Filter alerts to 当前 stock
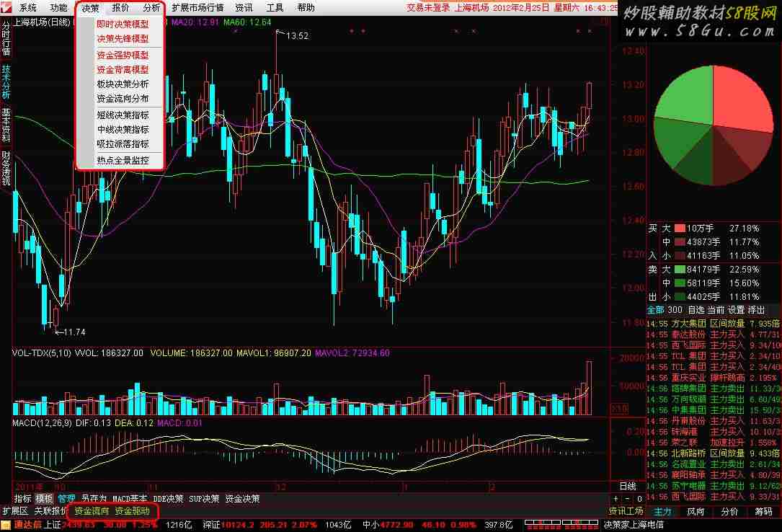The height and width of the screenshot is (532, 782). point(716,310)
